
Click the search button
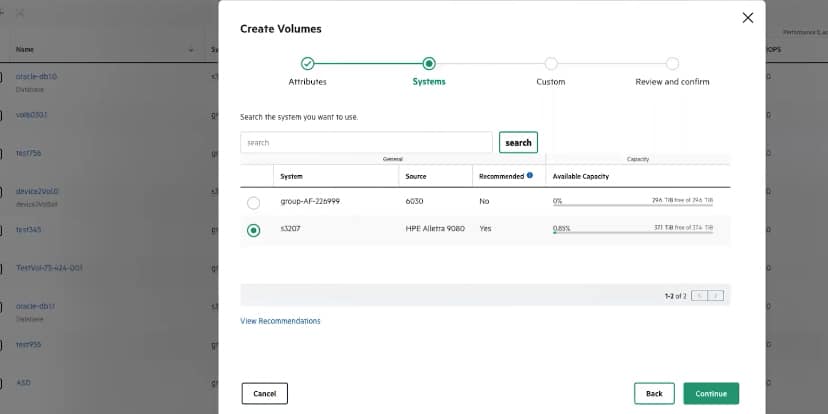click(519, 143)
